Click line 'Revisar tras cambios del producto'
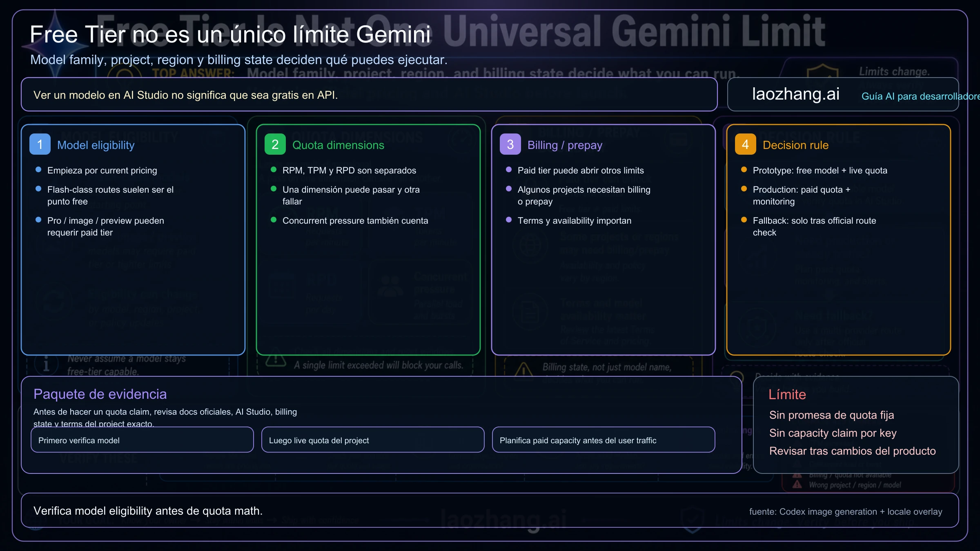980x551 pixels. tap(853, 451)
